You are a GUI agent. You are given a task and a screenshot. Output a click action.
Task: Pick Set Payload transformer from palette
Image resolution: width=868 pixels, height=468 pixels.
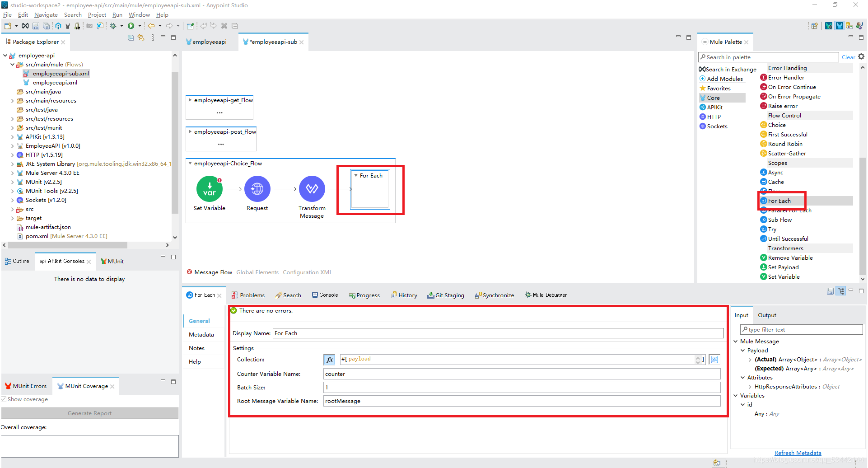click(780, 267)
